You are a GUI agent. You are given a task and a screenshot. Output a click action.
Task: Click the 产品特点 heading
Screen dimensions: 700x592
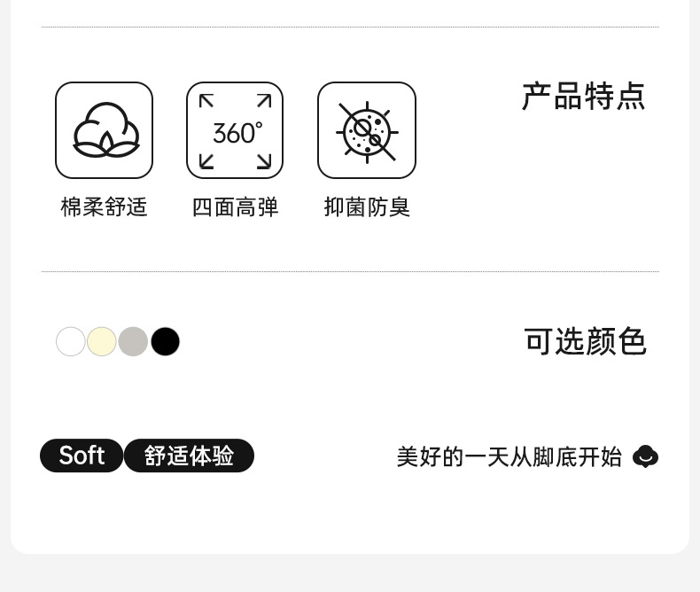click(x=583, y=97)
